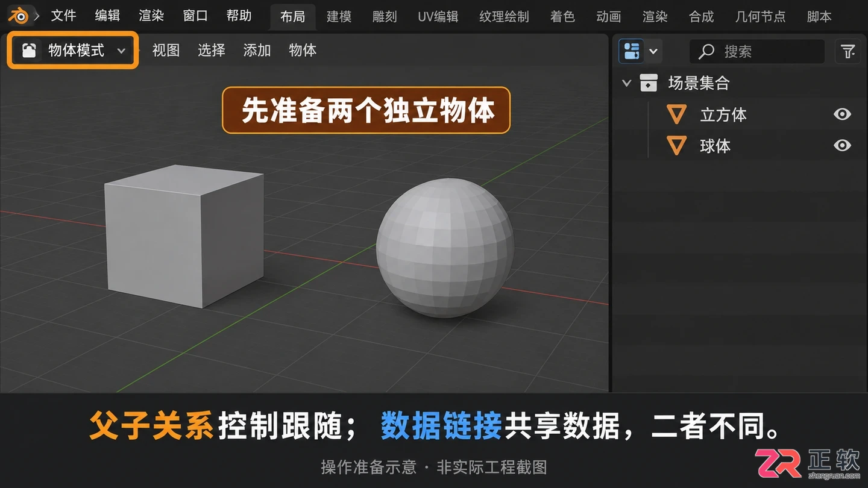Open the viewport 视图 menu
Screen dimensions: 868x488
tap(166, 50)
